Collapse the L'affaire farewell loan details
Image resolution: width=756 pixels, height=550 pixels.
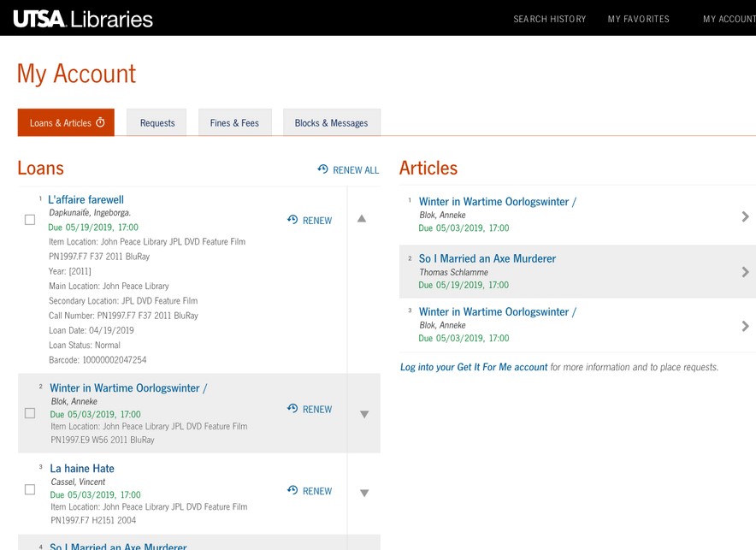pos(362,219)
